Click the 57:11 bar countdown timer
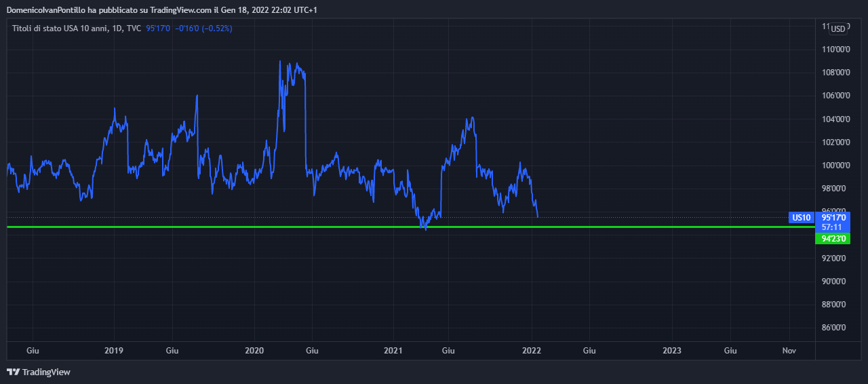 pyautogui.click(x=832, y=227)
